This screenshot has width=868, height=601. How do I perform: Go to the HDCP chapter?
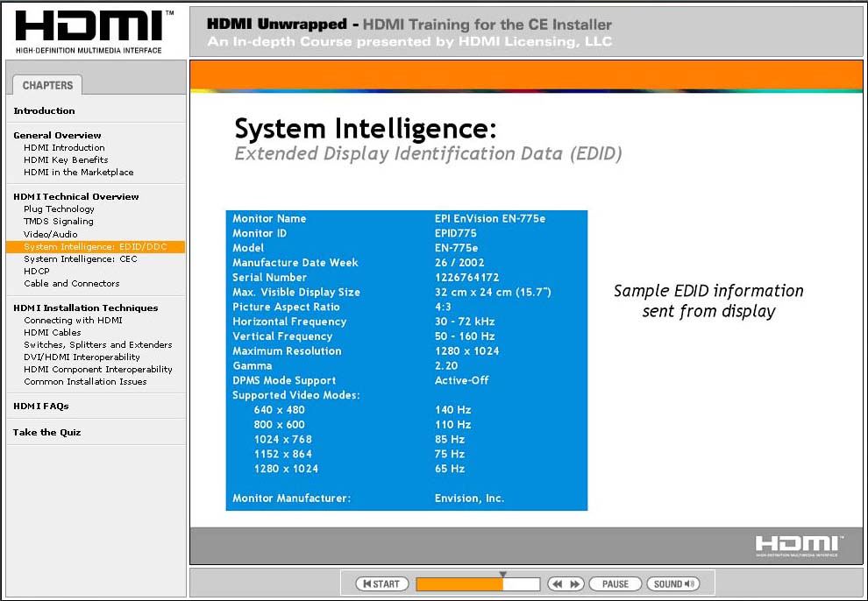click(37, 271)
